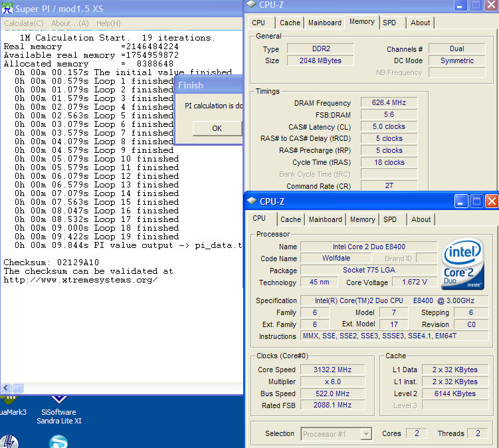Click the Super PI horizontal scrollbar left arrow
This screenshot has width=499, height=448.
(6, 388)
